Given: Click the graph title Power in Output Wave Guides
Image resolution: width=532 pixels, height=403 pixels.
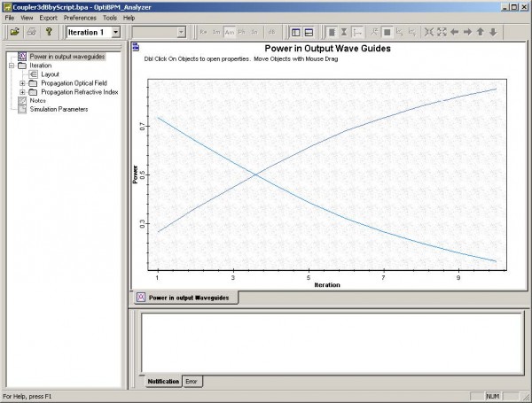Looking at the screenshot, I should (327, 49).
